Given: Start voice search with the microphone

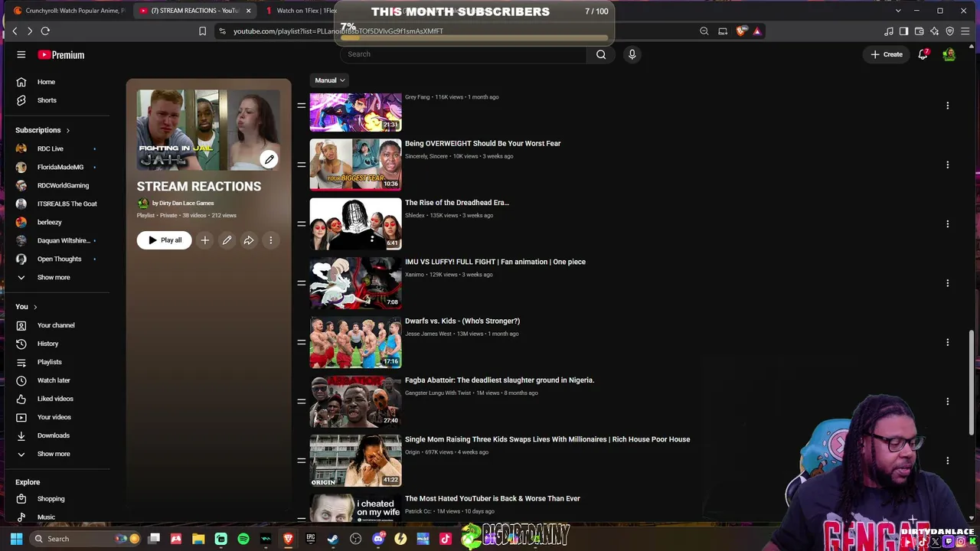Looking at the screenshot, I should 632,54.
